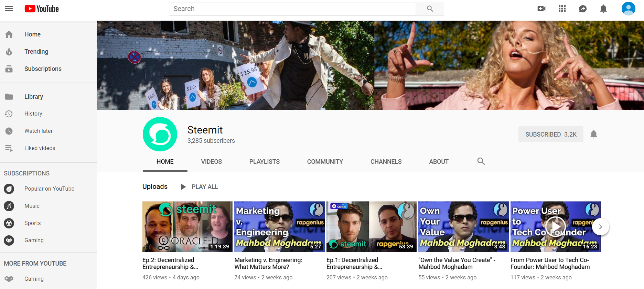The width and height of the screenshot is (644, 289).
Task: Click the channel search magnifier icon
Action: [481, 161]
